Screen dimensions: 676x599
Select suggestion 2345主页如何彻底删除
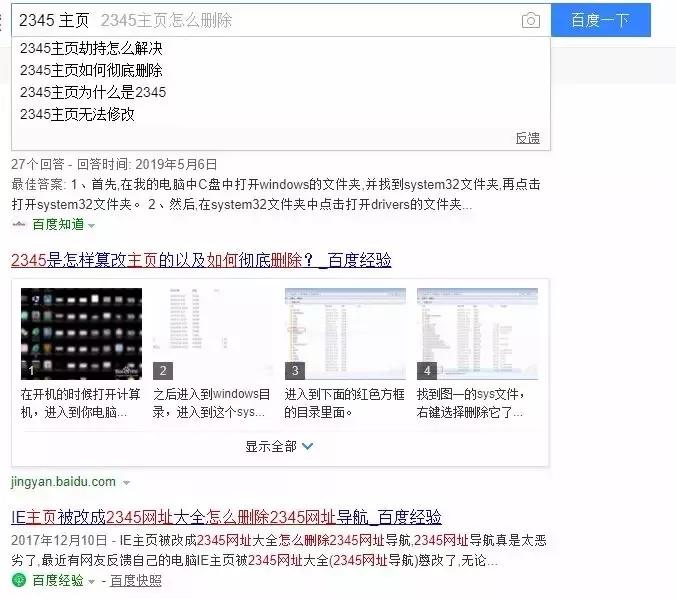[x=90, y=70]
